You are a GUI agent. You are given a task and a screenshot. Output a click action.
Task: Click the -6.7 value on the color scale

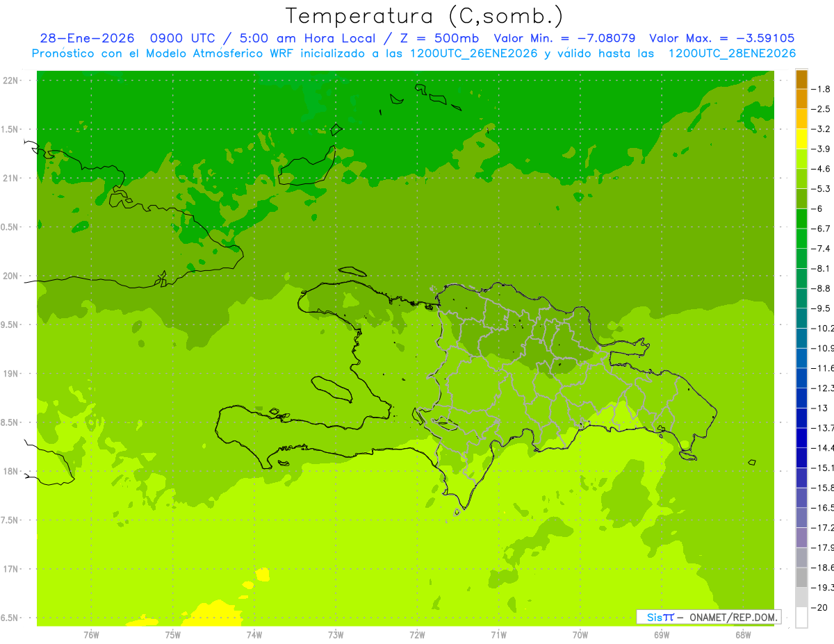[x=821, y=229]
